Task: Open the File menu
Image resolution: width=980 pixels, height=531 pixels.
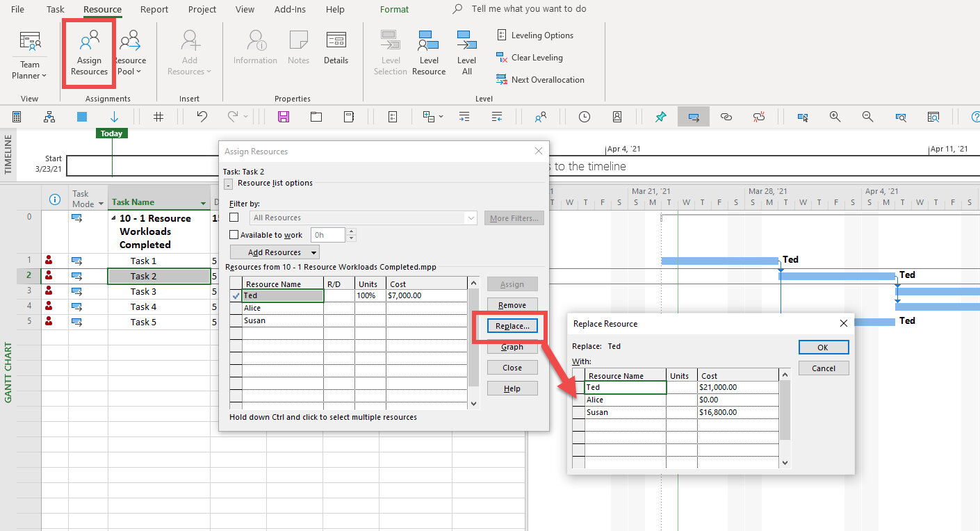Action: click(17, 9)
